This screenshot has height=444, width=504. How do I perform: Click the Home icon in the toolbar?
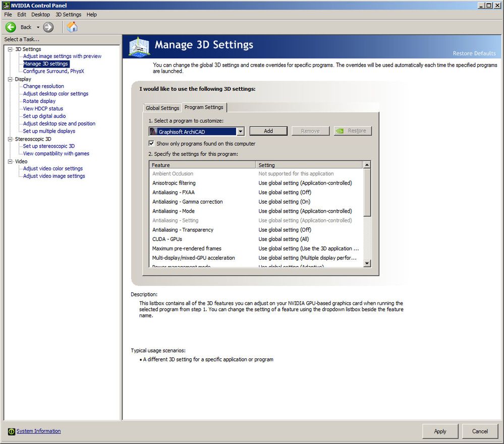point(72,27)
